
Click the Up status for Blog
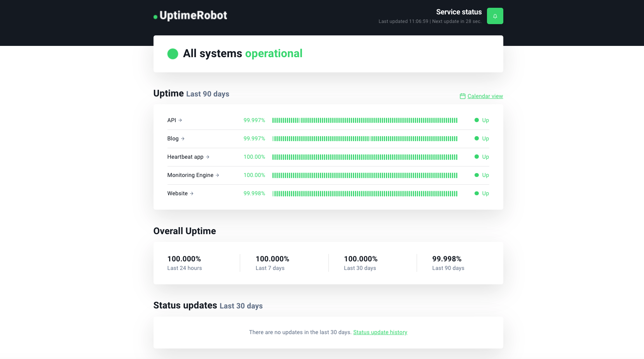click(x=482, y=138)
